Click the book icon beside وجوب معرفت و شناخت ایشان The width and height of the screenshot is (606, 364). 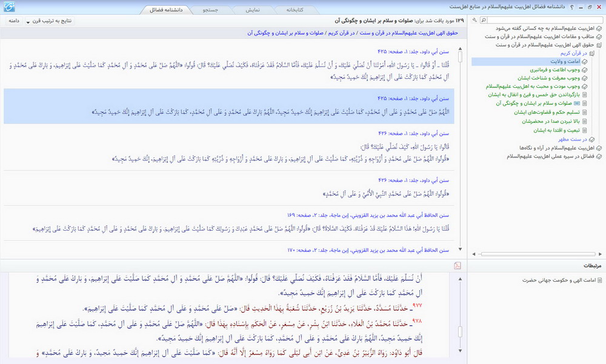pyautogui.click(x=584, y=78)
